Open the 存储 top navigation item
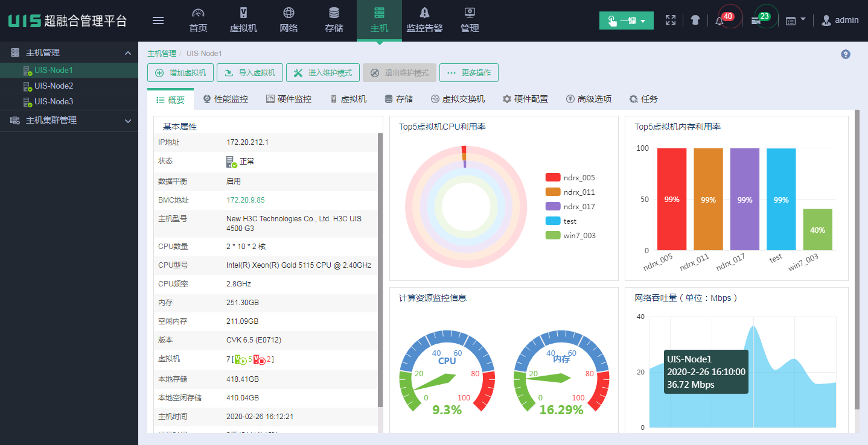This screenshot has height=445, width=868. [334, 21]
